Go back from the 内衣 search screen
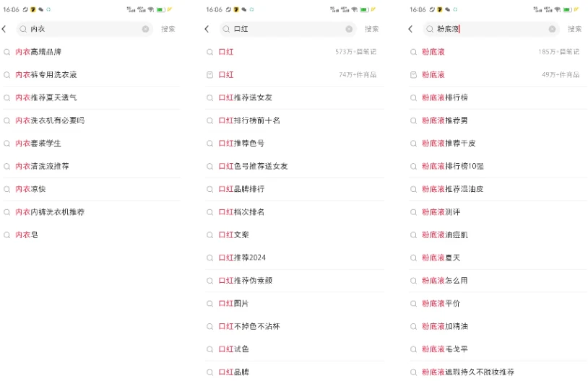Image resolution: width=588 pixels, height=381 pixels. (x=4, y=29)
